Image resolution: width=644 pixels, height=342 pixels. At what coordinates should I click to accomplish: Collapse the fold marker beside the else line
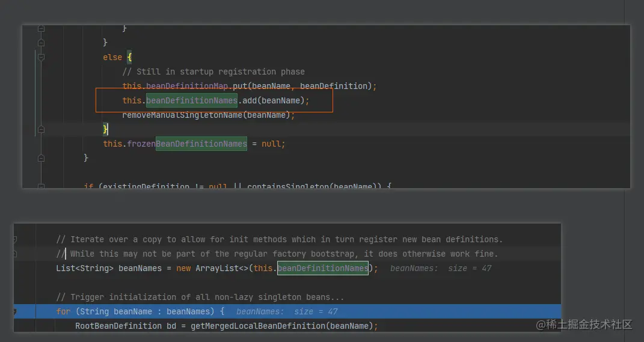point(41,57)
